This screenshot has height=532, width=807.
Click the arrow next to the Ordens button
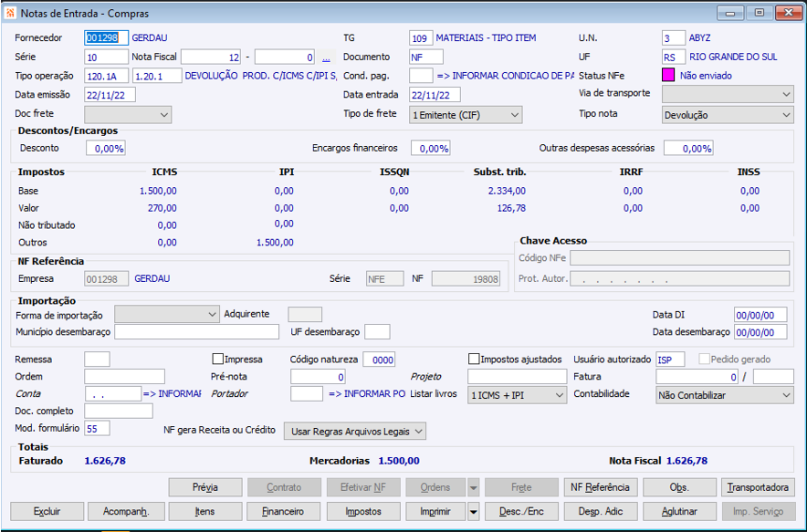click(x=473, y=488)
